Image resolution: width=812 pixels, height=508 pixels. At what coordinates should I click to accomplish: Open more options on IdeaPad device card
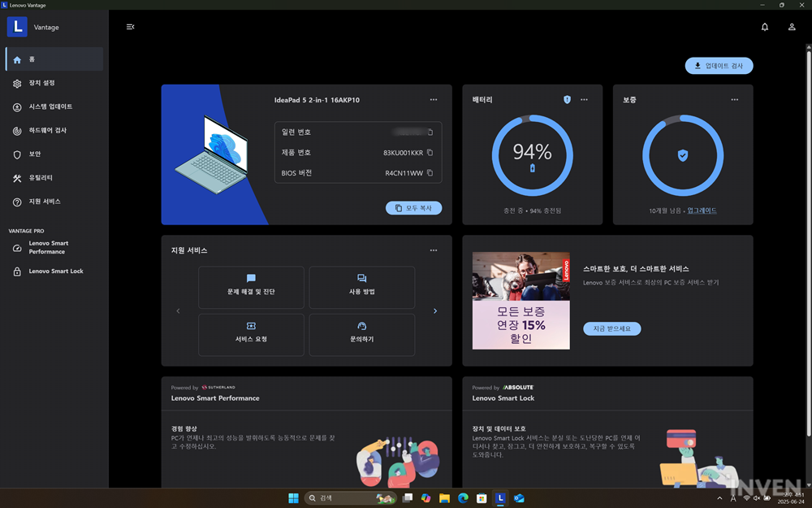434,99
